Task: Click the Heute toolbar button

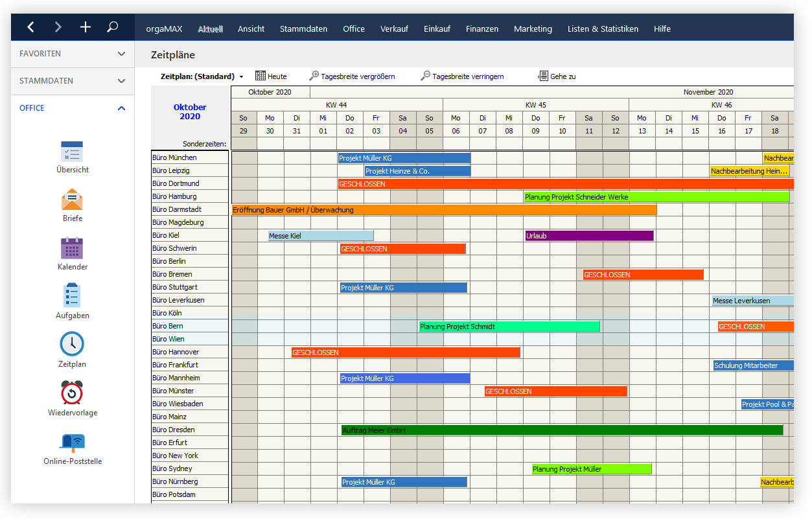Action: 271,76
